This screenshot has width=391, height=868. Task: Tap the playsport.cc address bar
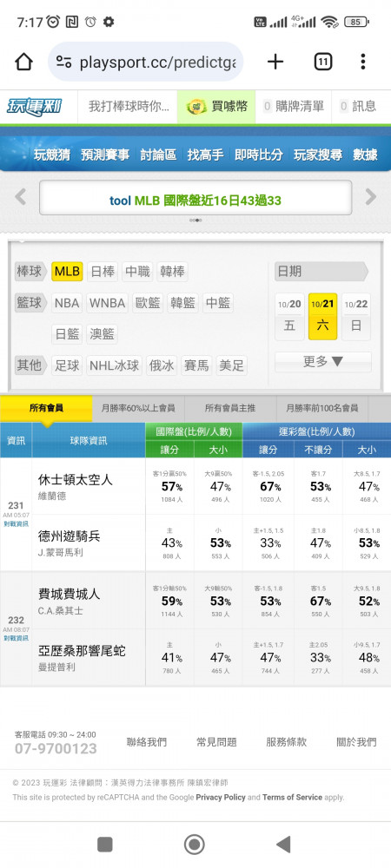pos(146,62)
